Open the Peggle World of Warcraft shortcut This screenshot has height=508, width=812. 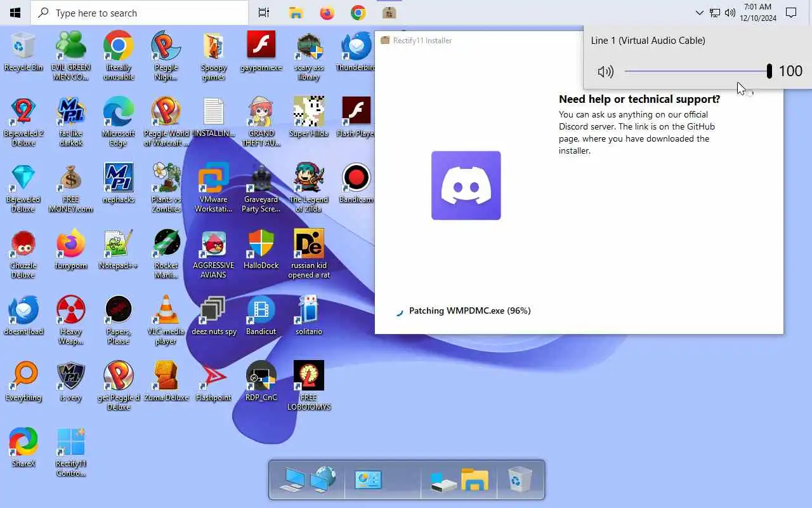(166, 122)
